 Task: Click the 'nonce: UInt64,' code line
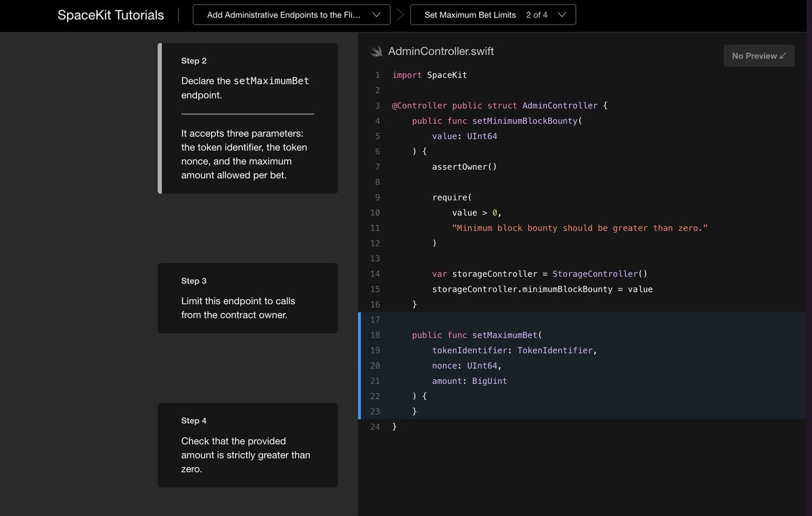[x=468, y=366]
